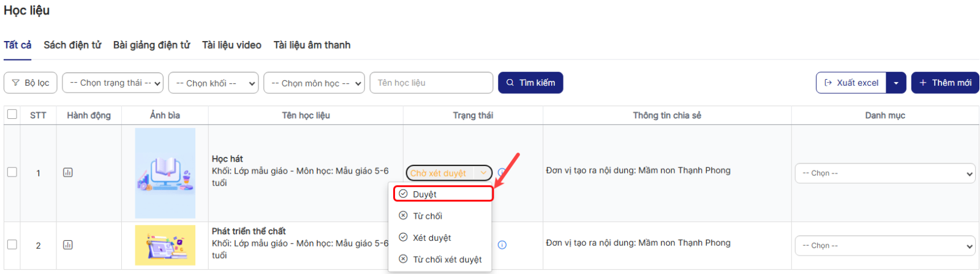The width and height of the screenshot is (980, 274).
Task: Open the Chọn môn học dropdown
Action: point(314,83)
